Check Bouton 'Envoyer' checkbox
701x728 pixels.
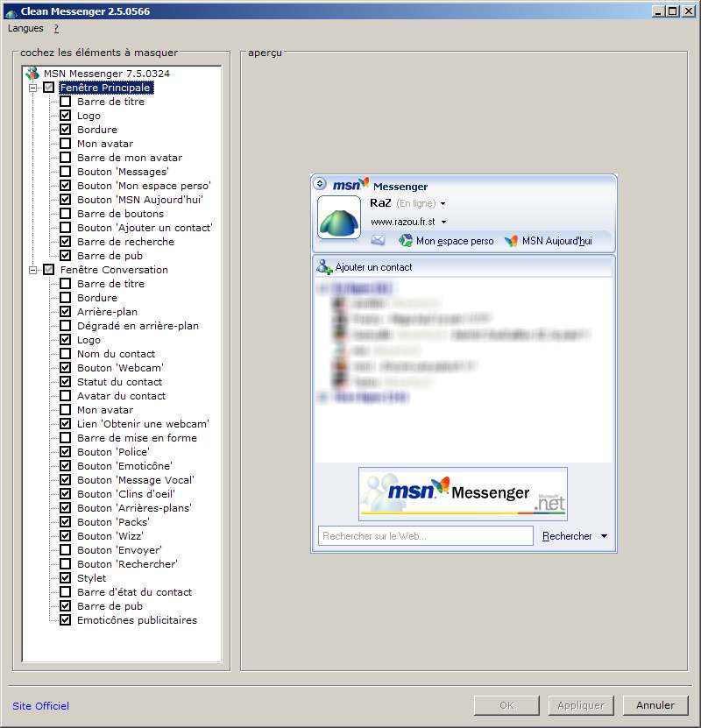pyautogui.click(x=66, y=549)
